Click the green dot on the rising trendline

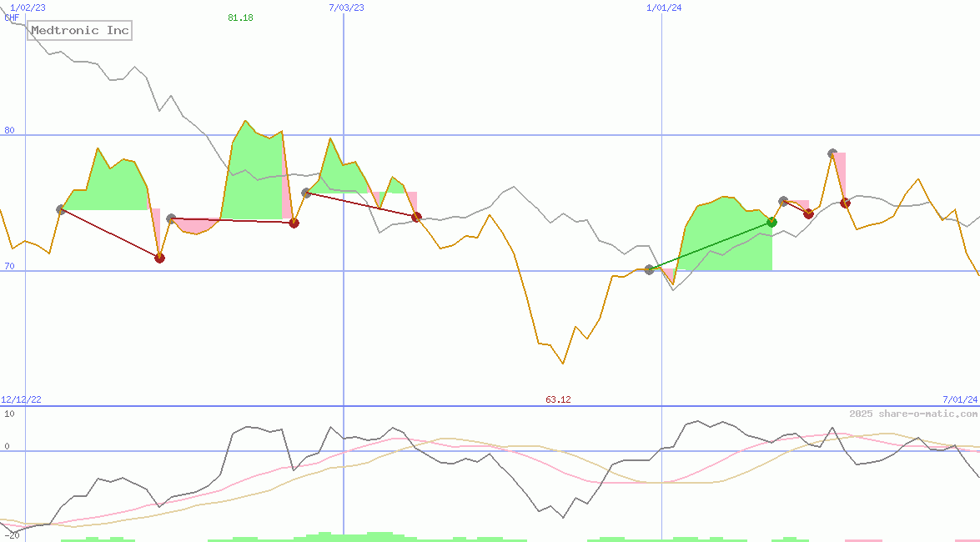pyautogui.click(x=771, y=222)
